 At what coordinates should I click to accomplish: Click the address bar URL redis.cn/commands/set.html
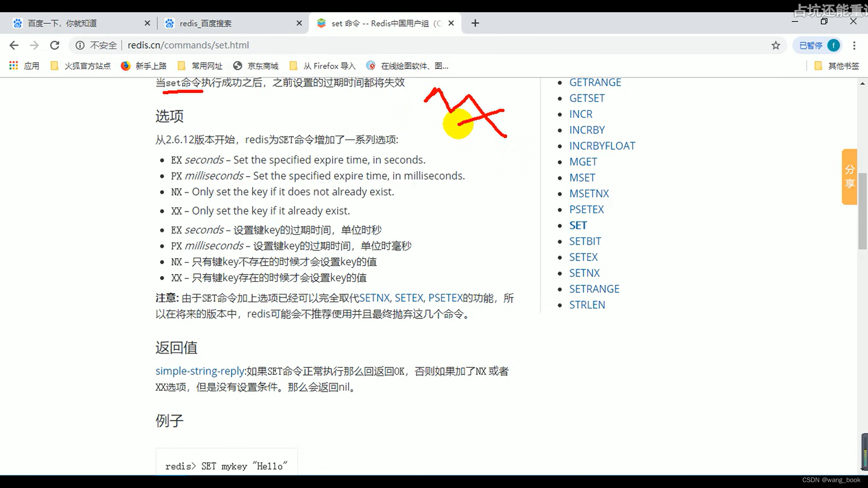[x=188, y=45]
